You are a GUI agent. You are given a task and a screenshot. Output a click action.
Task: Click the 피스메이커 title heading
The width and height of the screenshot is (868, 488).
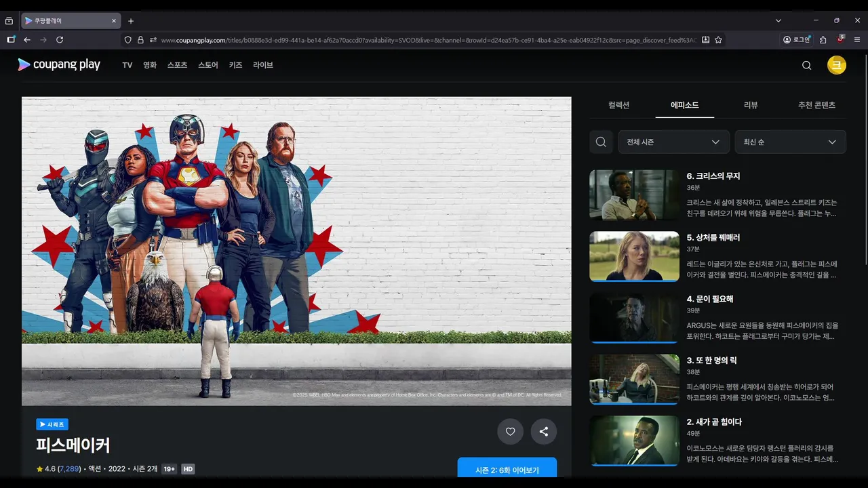coord(73,445)
